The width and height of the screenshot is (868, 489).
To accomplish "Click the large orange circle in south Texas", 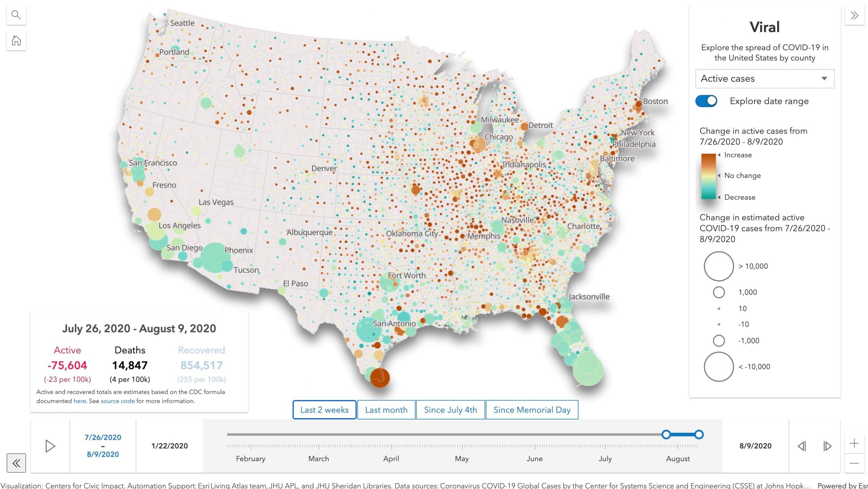I will (x=379, y=378).
